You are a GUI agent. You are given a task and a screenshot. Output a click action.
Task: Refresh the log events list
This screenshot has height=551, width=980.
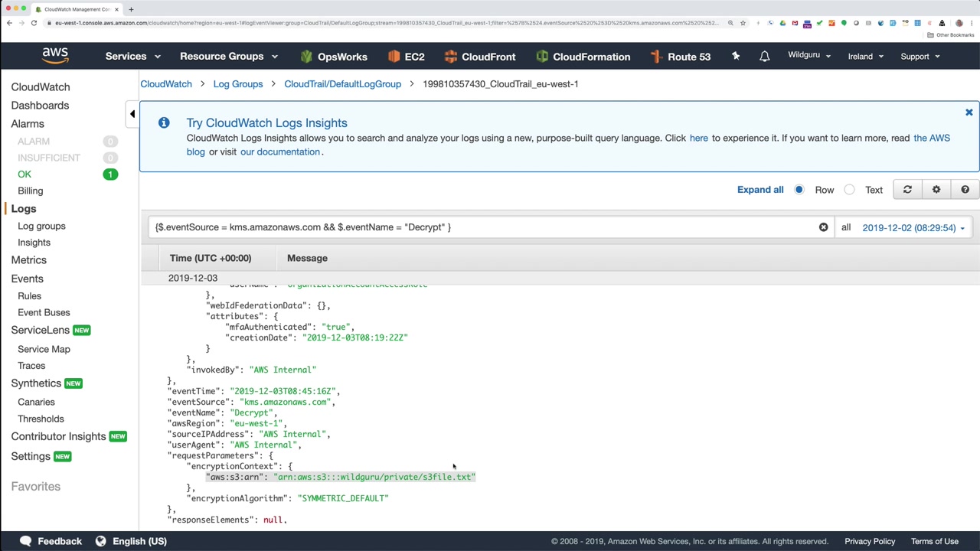click(x=907, y=190)
